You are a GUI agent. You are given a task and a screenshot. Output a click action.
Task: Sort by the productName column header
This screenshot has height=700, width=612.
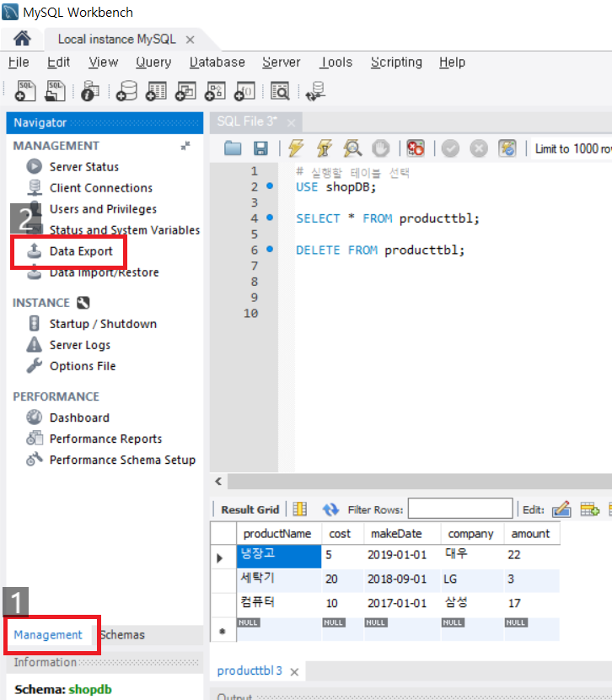(x=279, y=534)
